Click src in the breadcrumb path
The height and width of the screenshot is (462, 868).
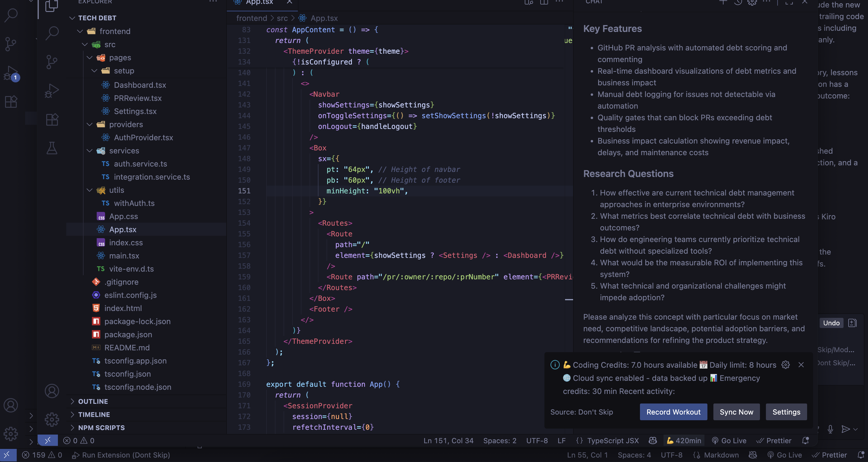282,18
